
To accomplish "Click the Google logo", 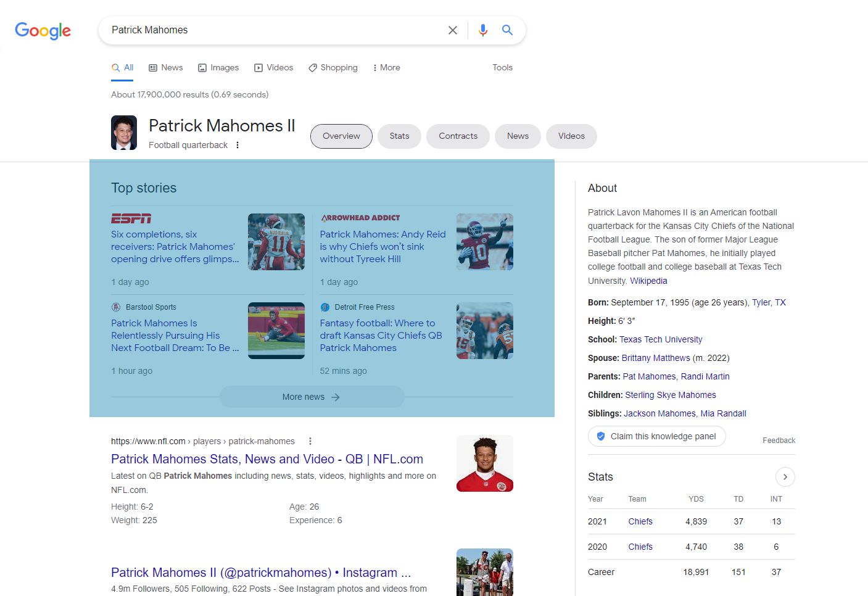I will pyautogui.click(x=43, y=30).
